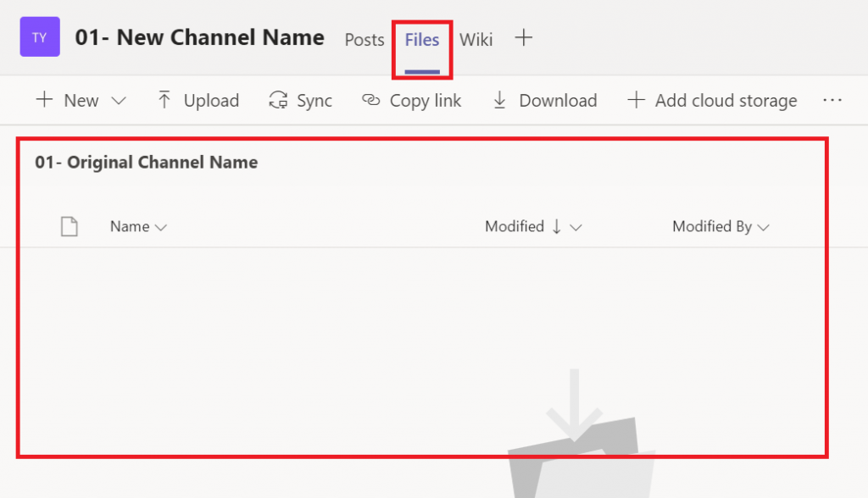Click the Modified dropdown chevron
This screenshot has height=498, width=868.
click(576, 227)
